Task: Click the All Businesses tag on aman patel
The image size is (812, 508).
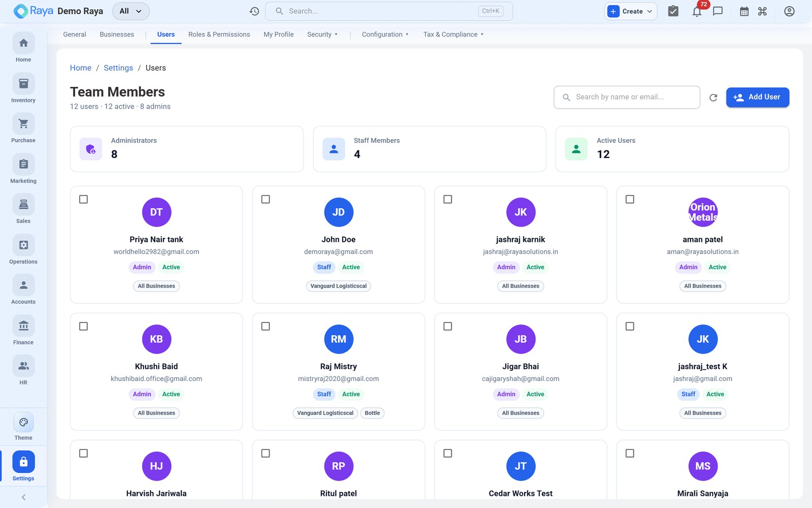Action: (703, 286)
